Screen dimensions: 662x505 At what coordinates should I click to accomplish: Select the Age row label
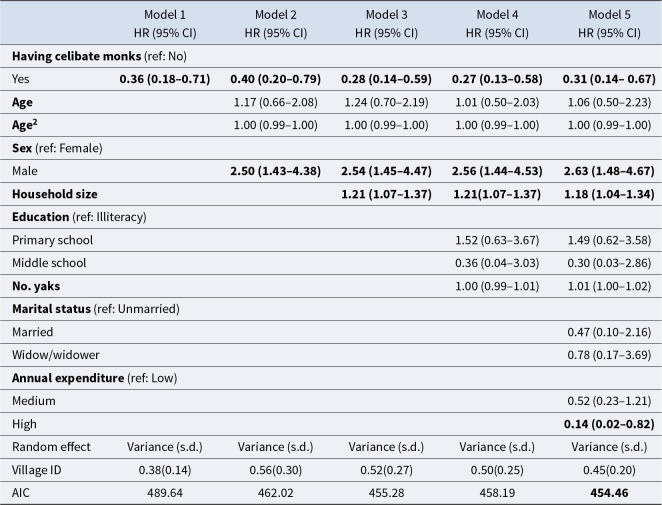(x=22, y=102)
